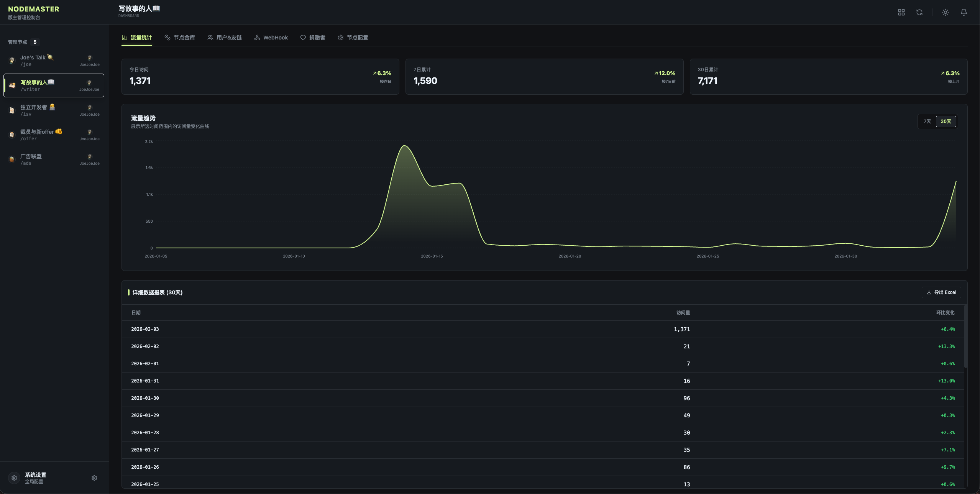Go to 节点配置 tab
Viewport: 980px width, 494px height.
click(353, 38)
